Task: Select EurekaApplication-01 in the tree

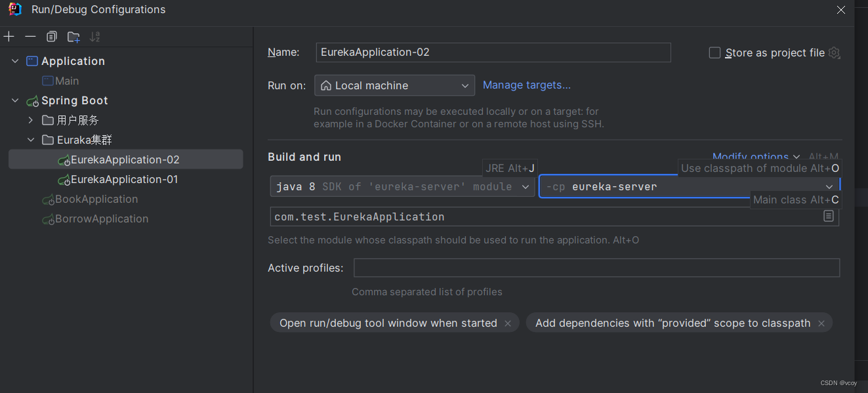Action: pos(125,179)
